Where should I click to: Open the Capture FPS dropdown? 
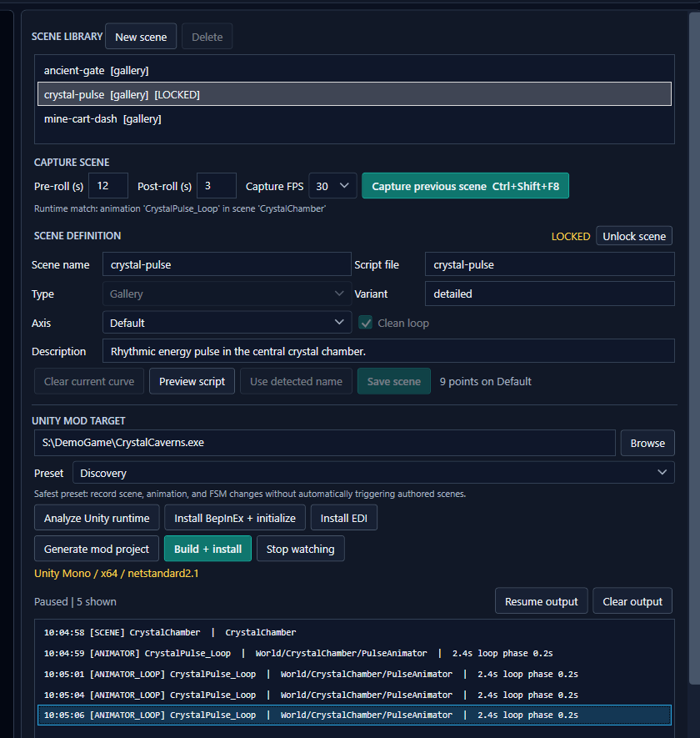332,186
